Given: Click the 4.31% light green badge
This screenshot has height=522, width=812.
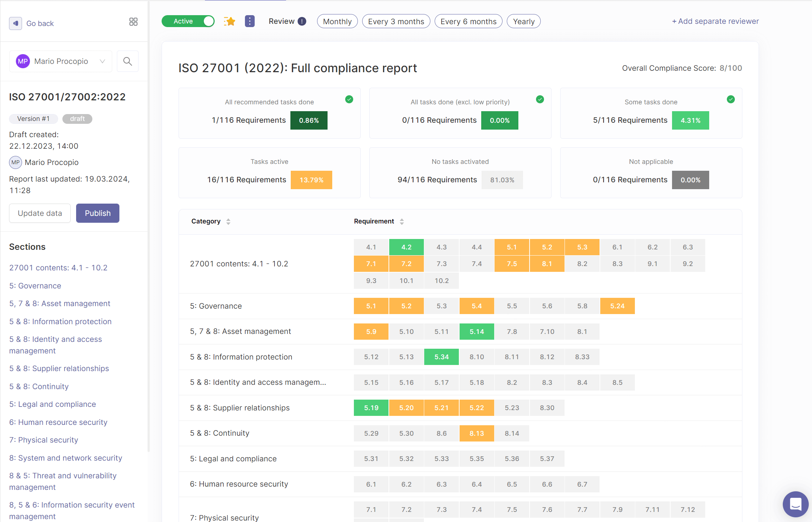Looking at the screenshot, I should (690, 121).
